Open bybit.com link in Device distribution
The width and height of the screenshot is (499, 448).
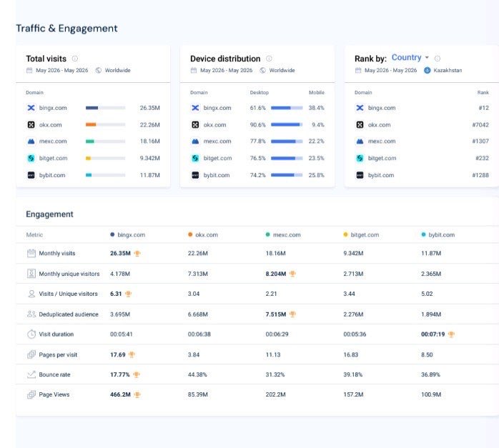(x=217, y=175)
